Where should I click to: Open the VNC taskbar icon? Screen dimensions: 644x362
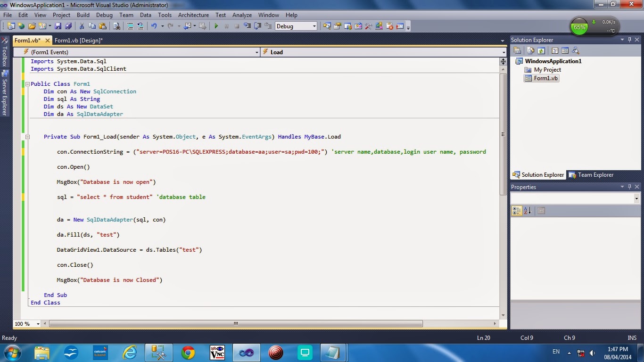217,353
